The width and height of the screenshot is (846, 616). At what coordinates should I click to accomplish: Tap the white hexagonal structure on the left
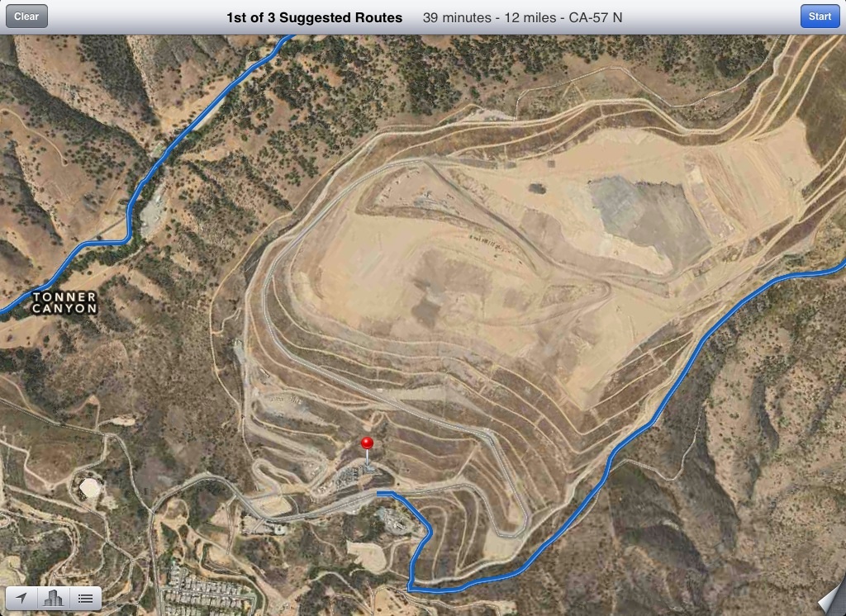pos(90,488)
